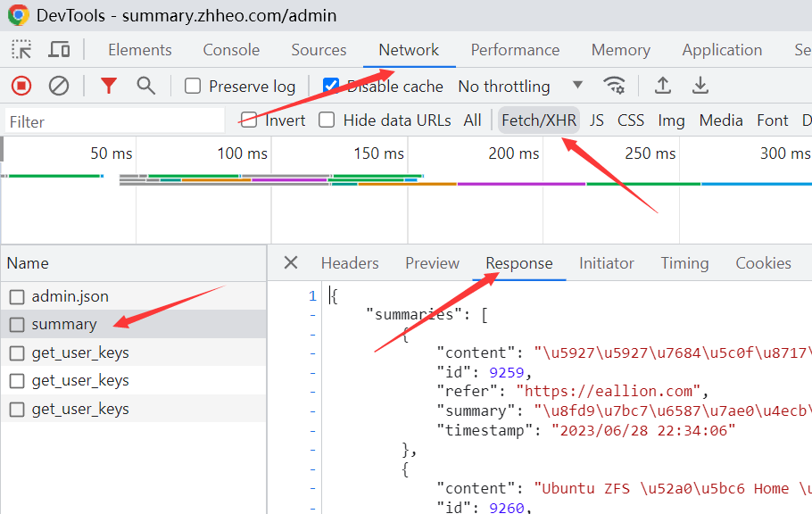Check the Hide data URLs option

[x=327, y=120]
